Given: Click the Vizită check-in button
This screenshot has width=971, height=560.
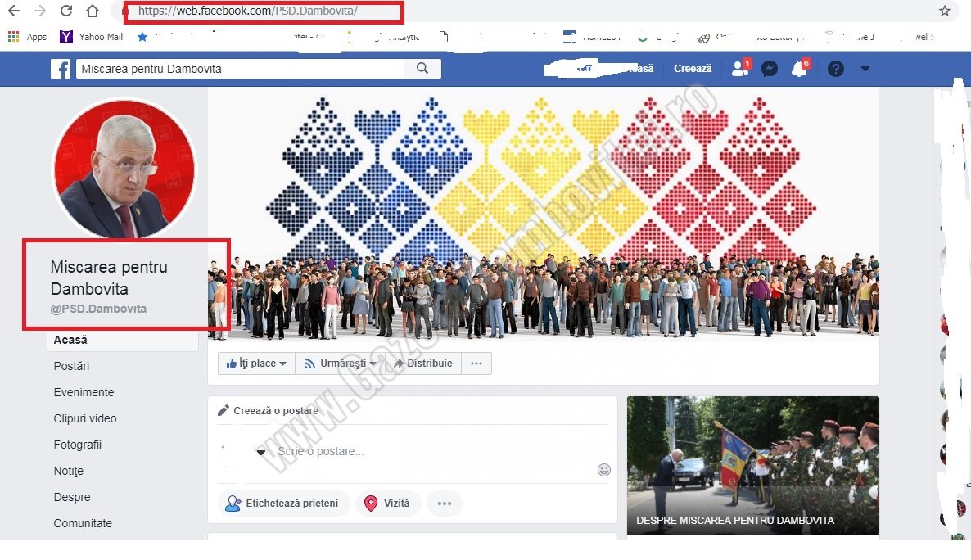Looking at the screenshot, I should (387, 503).
